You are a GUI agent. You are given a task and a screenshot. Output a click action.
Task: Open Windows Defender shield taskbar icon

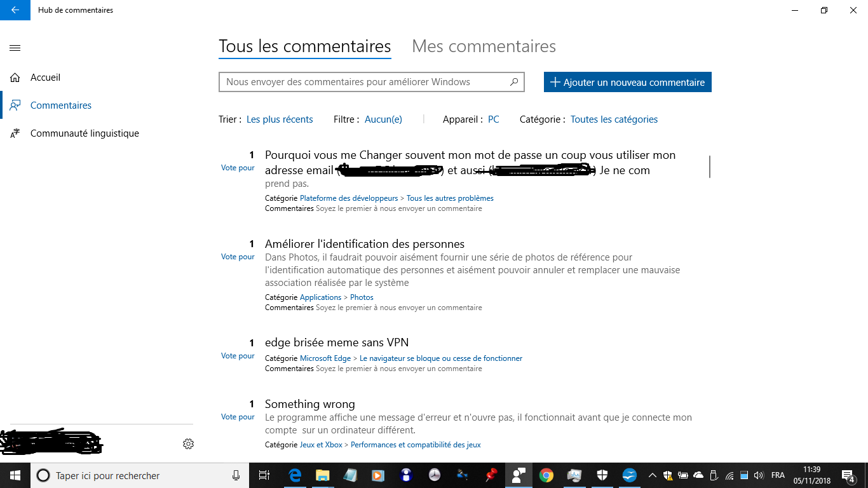tap(602, 475)
